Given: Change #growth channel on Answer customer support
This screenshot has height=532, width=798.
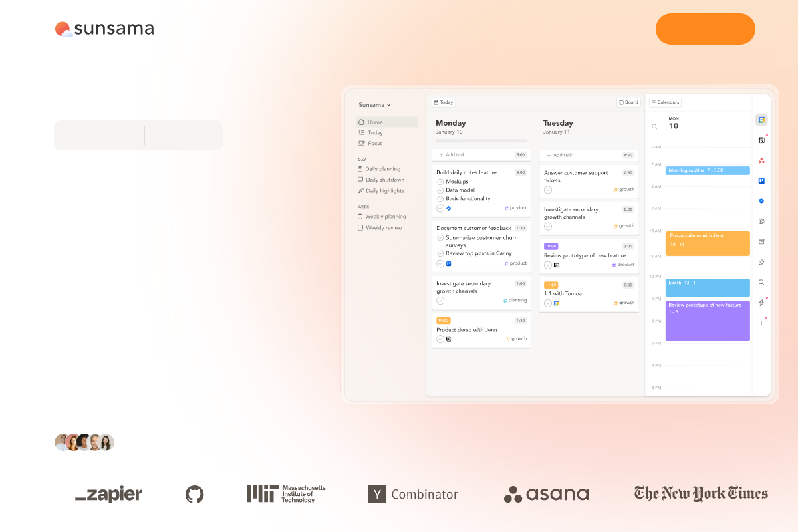Looking at the screenshot, I should 624,190.
